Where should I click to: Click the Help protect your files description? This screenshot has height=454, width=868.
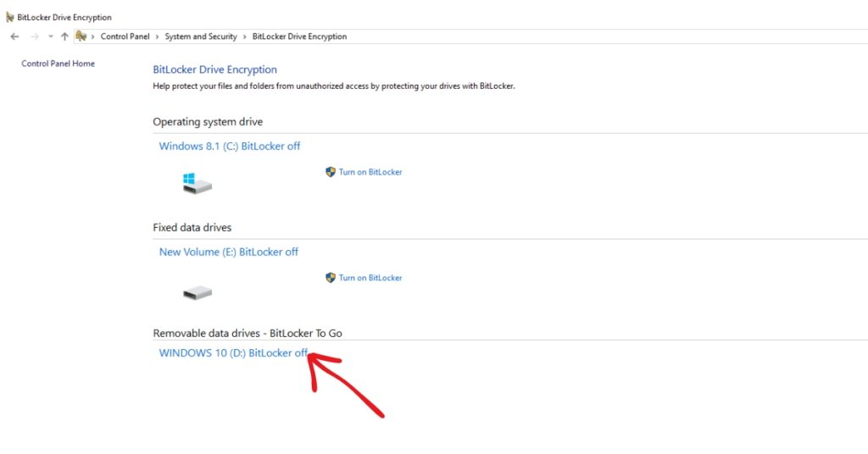pyautogui.click(x=334, y=86)
